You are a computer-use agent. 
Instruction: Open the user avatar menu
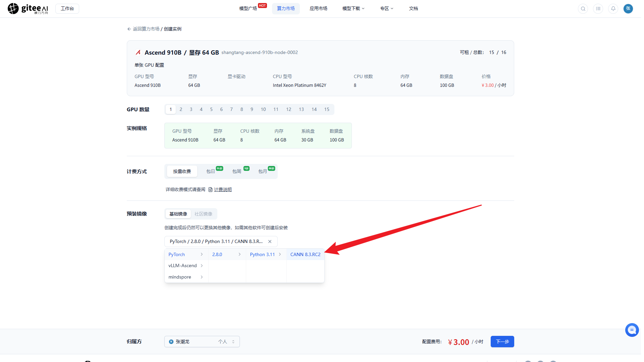pyautogui.click(x=628, y=9)
